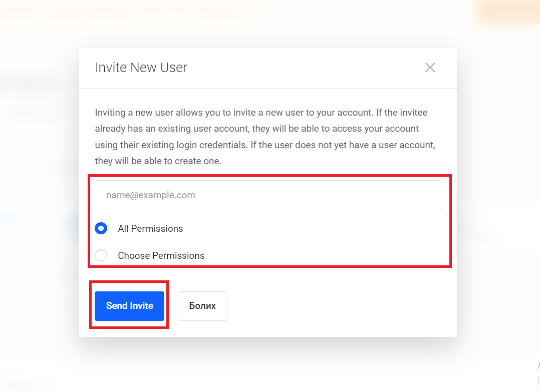Click the All Permissions label text
The image size is (540, 392).
point(150,228)
